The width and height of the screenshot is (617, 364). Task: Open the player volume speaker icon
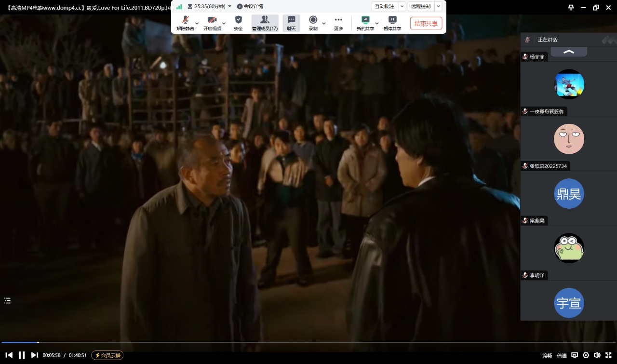click(x=597, y=355)
